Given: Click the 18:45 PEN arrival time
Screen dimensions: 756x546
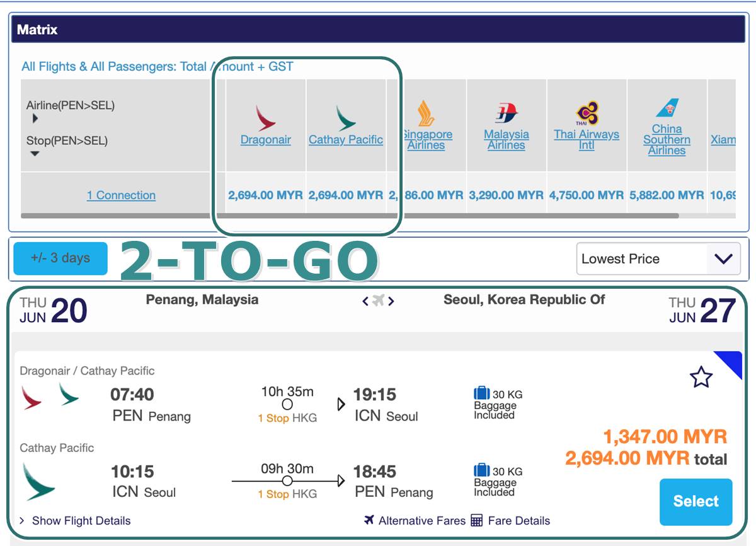Looking at the screenshot, I should click(375, 472).
